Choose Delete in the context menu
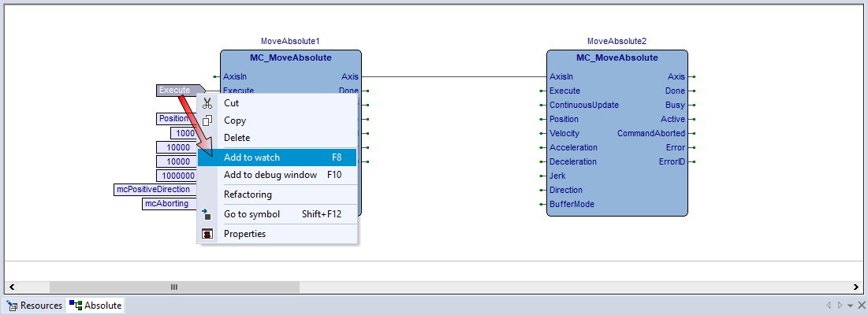This screenshot has width=868, height=315. [x=237, y=138]
